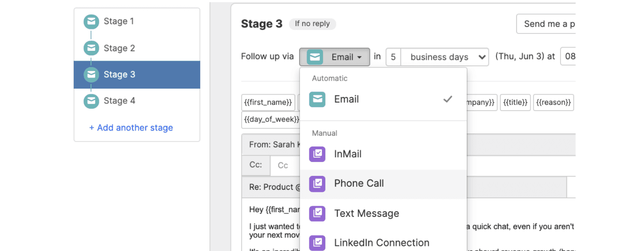The height and width of the screenshot is (251, 644).
Task: Click the InMail task icon
Action: (317, 154)
